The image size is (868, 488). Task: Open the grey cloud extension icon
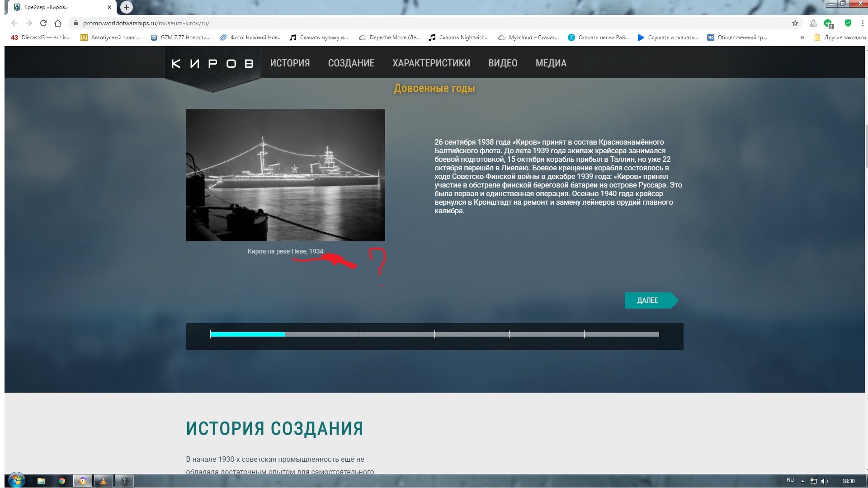[813, 23]
